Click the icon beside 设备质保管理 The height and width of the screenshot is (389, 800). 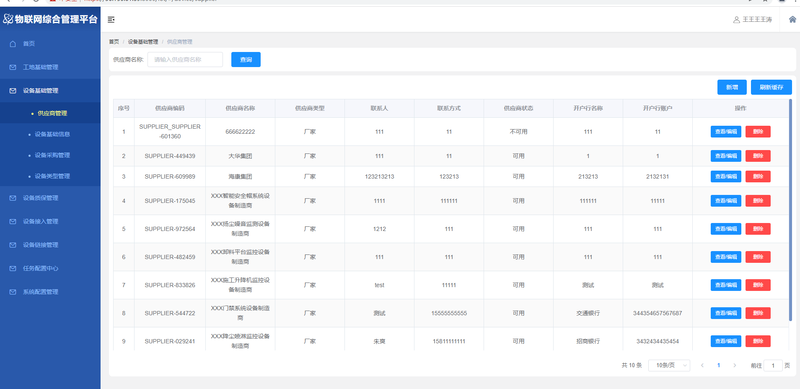(13, 198)
